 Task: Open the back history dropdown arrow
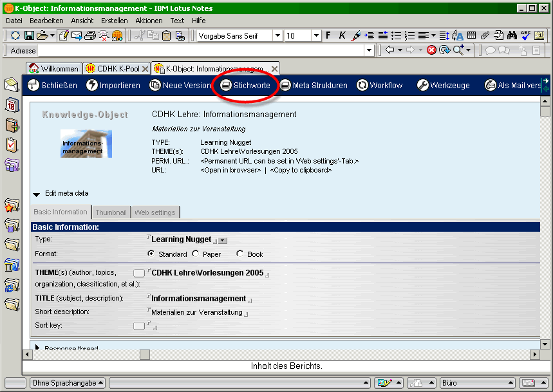(400, 50)
